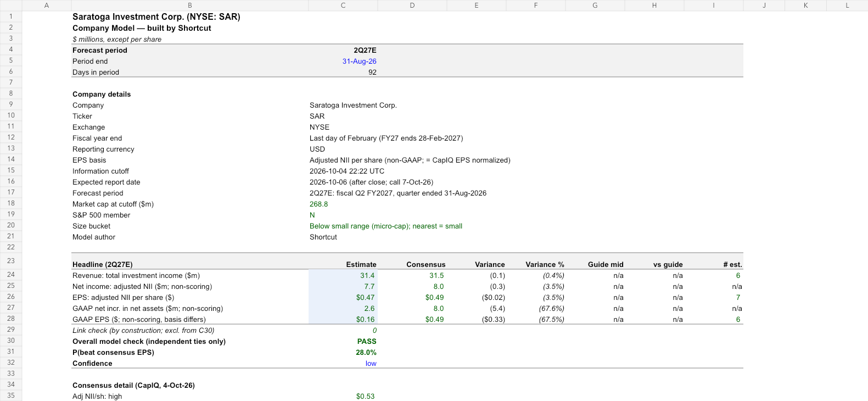Select column L header
868x401 pixels.
847,5
